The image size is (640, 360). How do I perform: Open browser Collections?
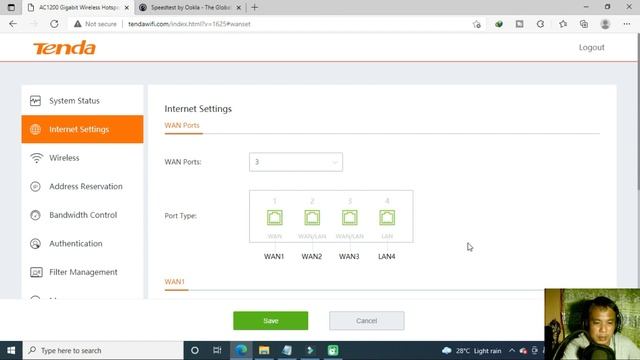[x=584, y=24]
